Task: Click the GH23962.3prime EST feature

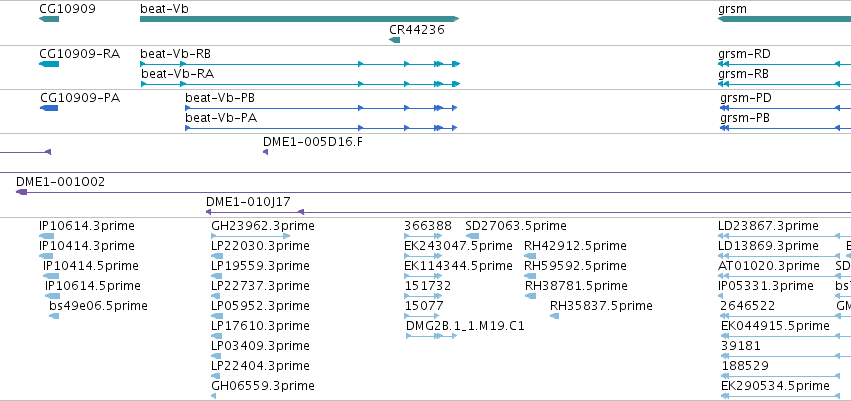Action: (x=250, y=236)
